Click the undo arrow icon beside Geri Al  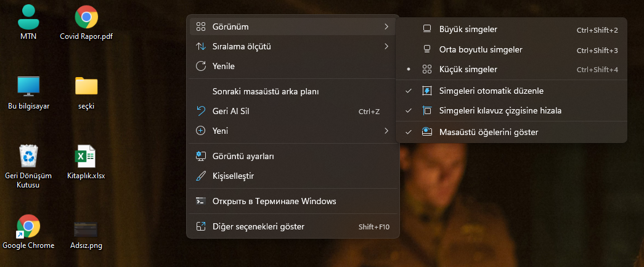200,111
